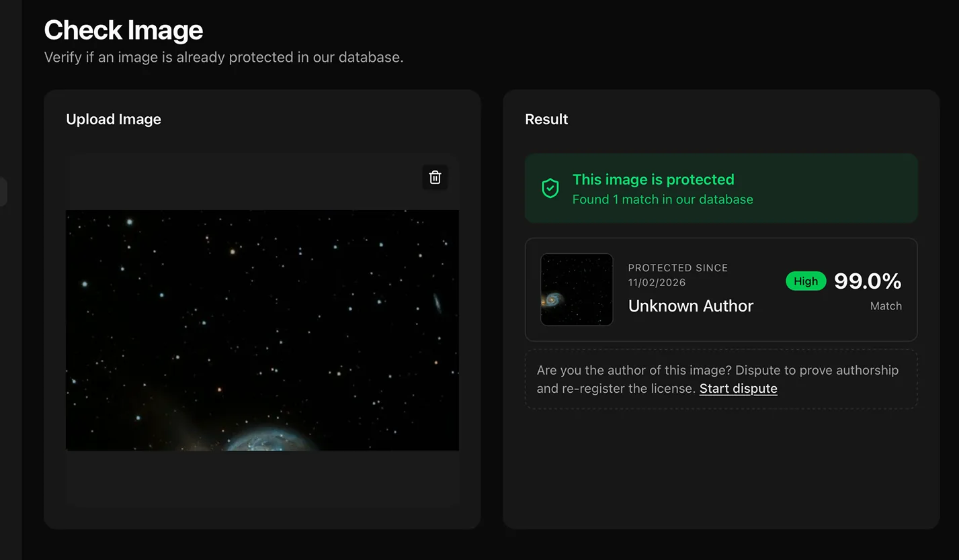Click the Unknown Author name
This screenshot has width=959, height=560.
691,306
